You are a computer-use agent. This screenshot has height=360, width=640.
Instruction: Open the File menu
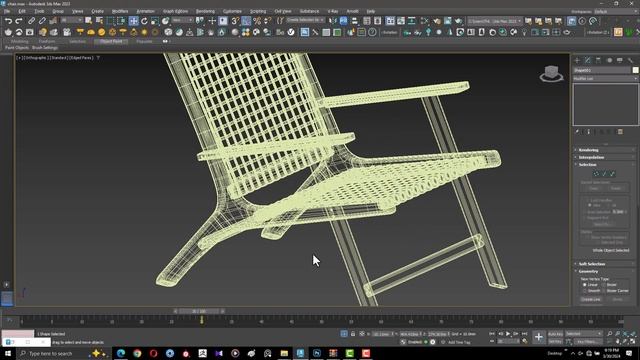coord(7,11)
